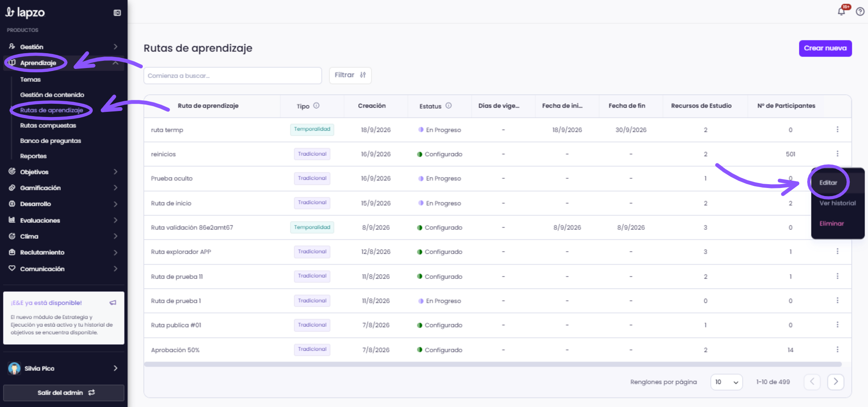Expand the Objetivos menu
The width and height of the screenshot is (868, 407).
coord(64,172)
